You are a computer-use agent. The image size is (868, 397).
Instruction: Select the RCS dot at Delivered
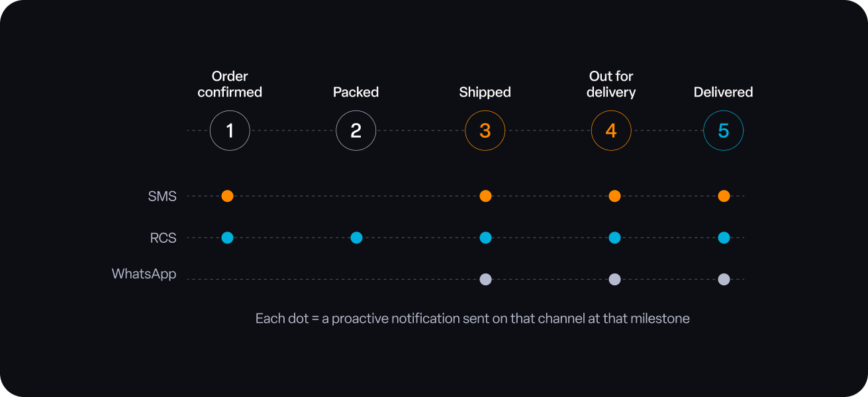[x=724, y=238]
